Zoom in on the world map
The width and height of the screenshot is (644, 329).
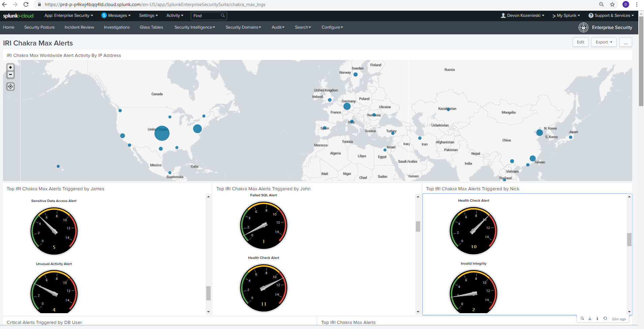(10, 67)
